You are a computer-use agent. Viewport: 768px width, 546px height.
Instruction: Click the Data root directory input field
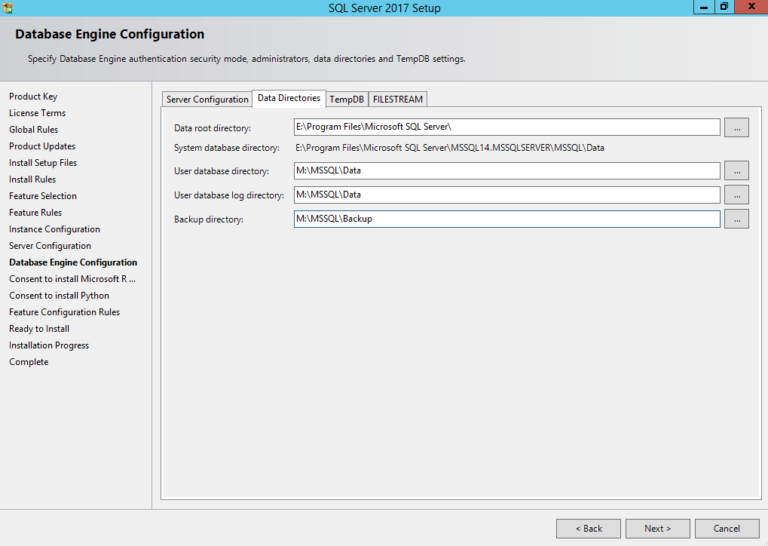pyautogui.click(x=507, y=127)
